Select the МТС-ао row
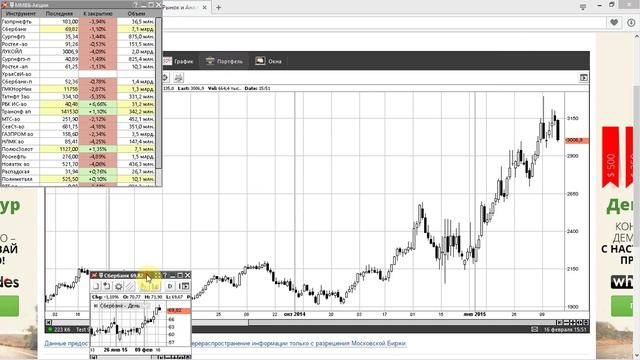 (x=78, y=119)
